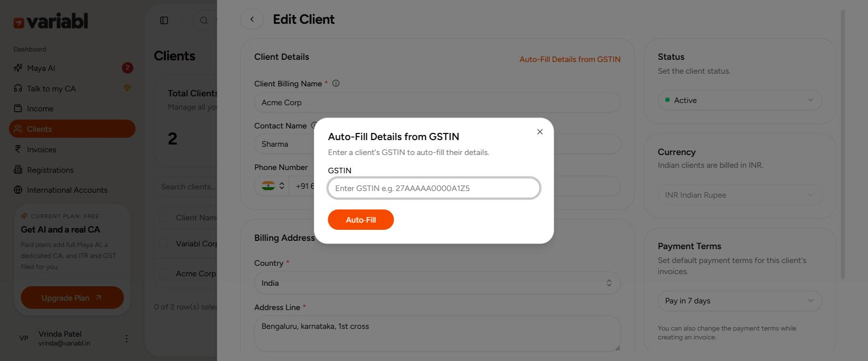Open the Country India selector
Screen dimensions: 868x361
point(437,283)
